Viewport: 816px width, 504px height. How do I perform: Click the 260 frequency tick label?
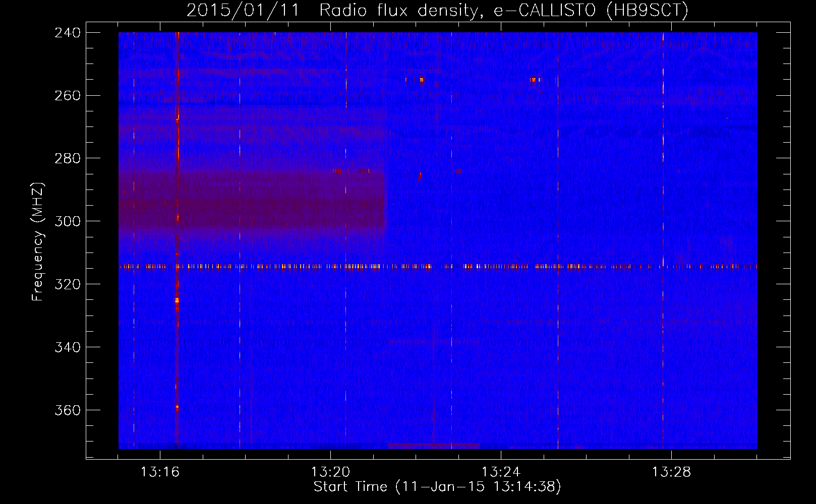[x=68, y=96]
